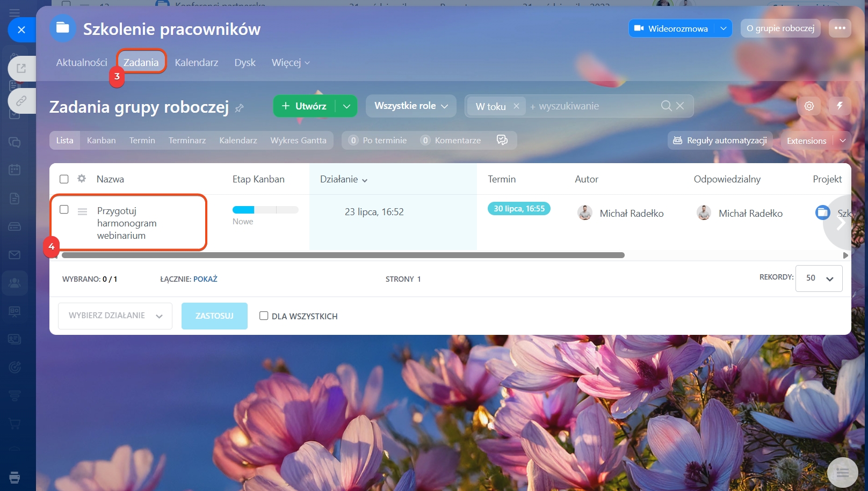Select the Terminarz view

(x=187, y=140)
